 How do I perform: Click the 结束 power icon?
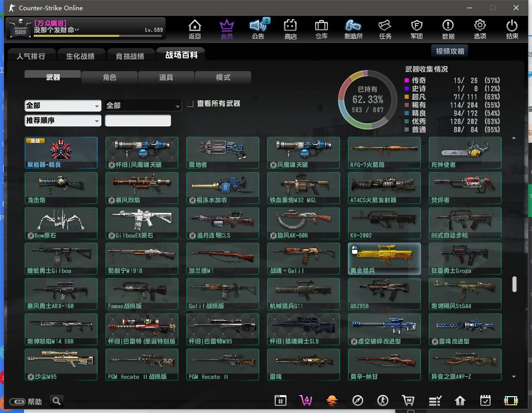coord(512,29)
